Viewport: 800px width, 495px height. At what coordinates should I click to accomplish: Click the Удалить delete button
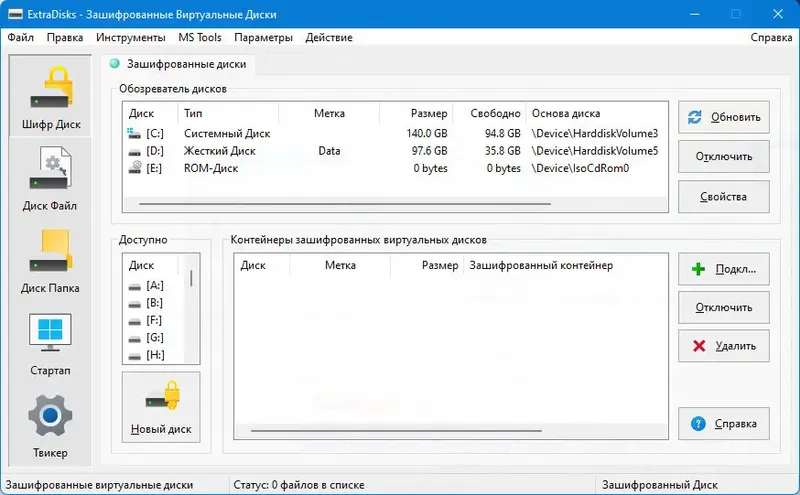pyautogui.click(x=723, y=346)
